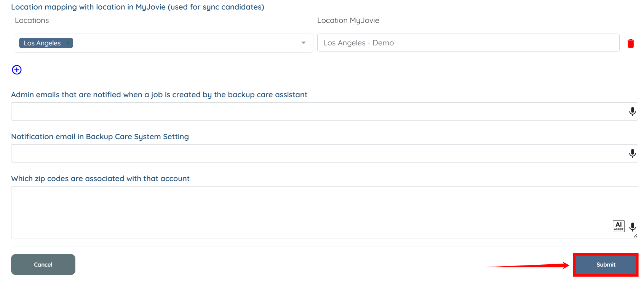The image size is (644, 283).
Task: Select the Los Angeles location chip
Action: point(42,43)
